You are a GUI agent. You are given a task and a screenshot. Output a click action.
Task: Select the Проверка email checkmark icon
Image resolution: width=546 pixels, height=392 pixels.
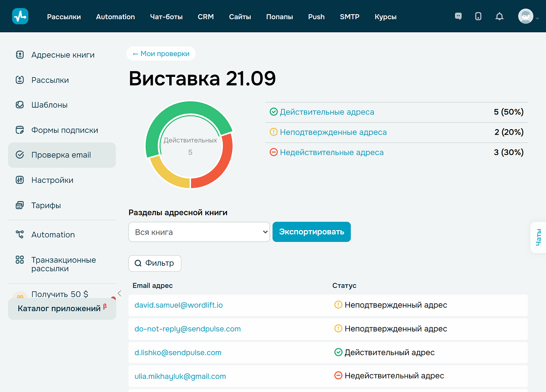click(19, 155)
